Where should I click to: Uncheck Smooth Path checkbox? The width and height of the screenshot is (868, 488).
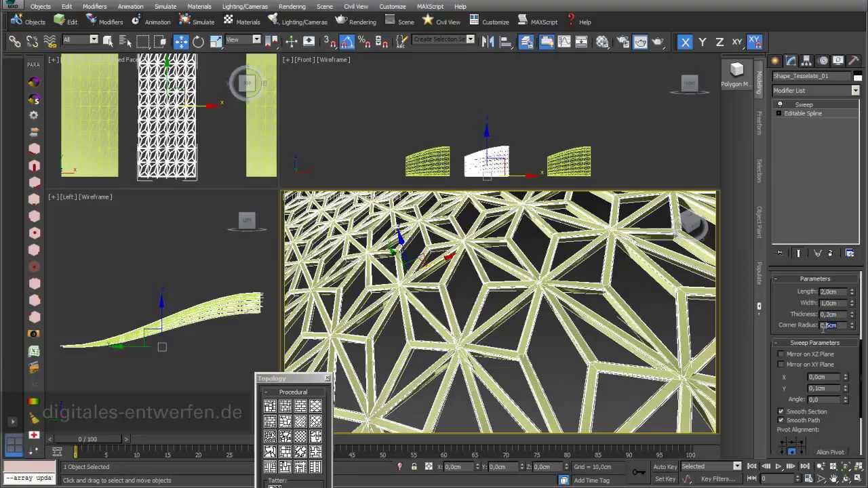781,420
